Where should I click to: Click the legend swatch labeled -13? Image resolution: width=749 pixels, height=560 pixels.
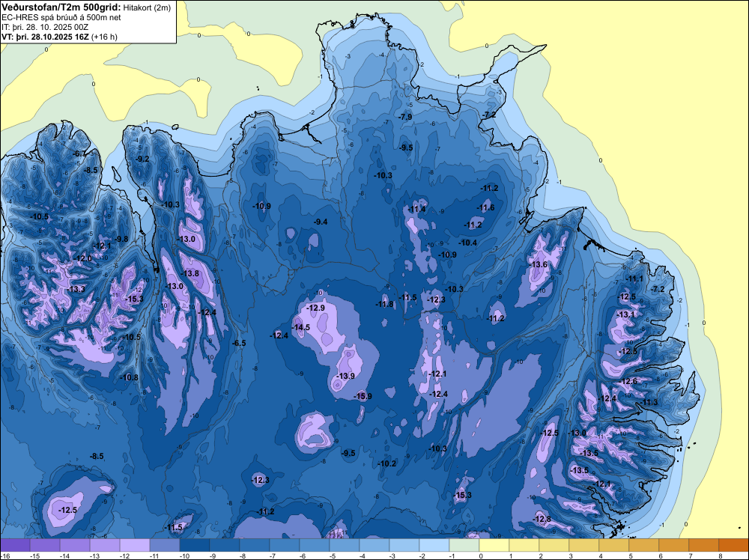105,545
